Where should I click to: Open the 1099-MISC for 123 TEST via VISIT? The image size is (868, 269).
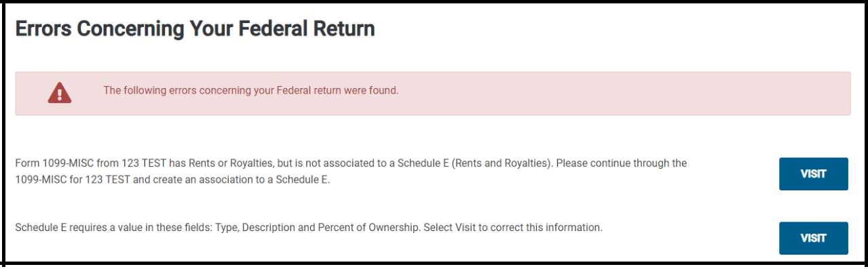click(x=813, y=174)
